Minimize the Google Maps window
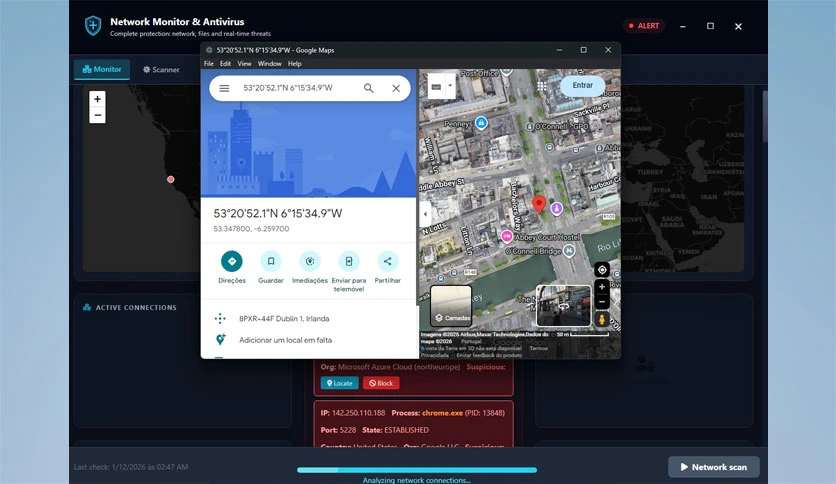836x484 pixels. point(559,50)
